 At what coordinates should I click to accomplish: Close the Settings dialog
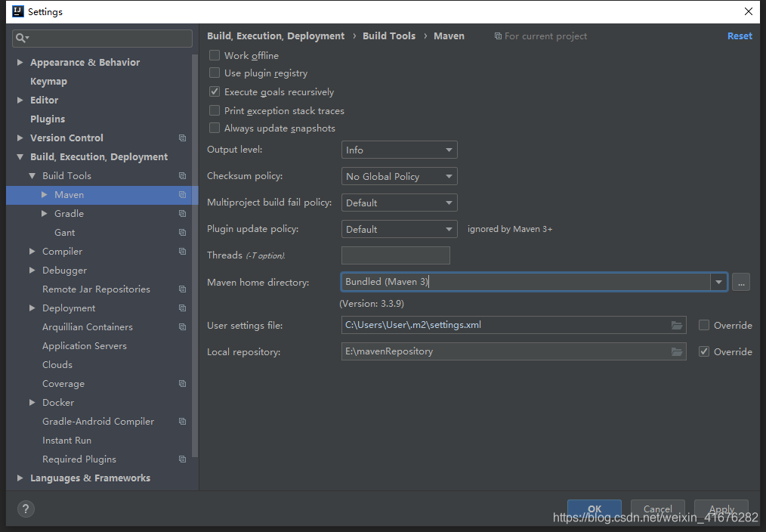749,11
